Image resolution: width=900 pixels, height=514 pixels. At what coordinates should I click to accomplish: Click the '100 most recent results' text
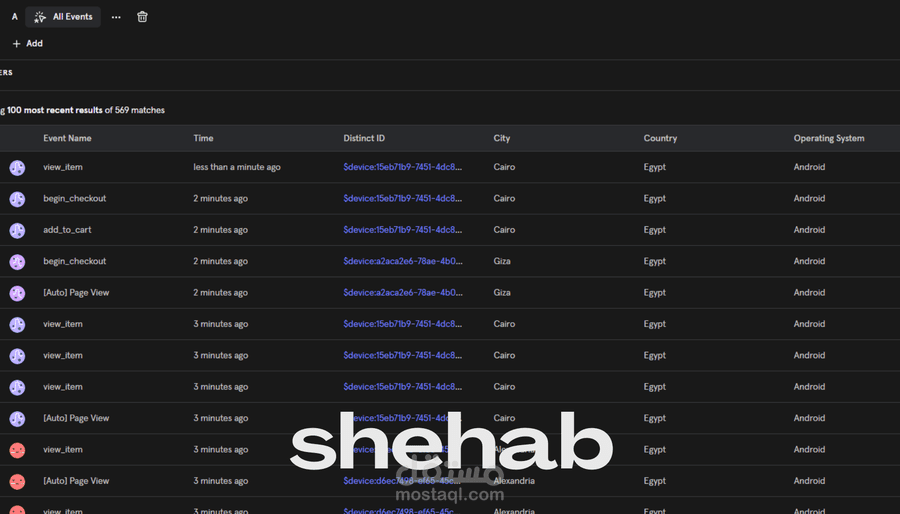point(55,110)
